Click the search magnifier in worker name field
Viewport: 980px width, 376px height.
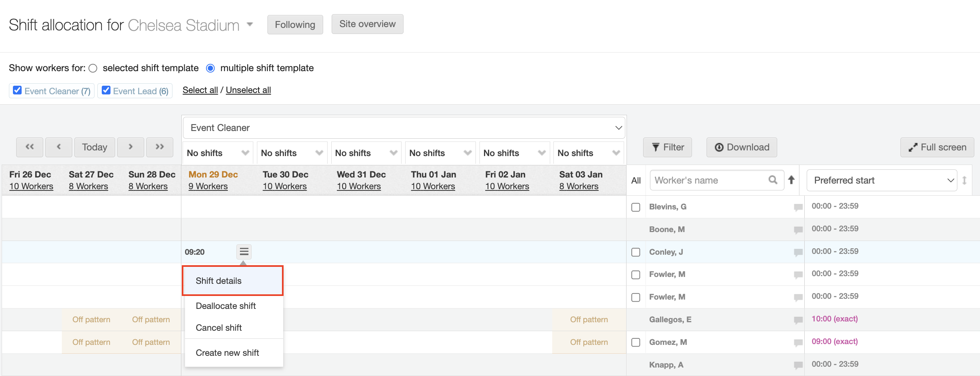coord(773,180)
